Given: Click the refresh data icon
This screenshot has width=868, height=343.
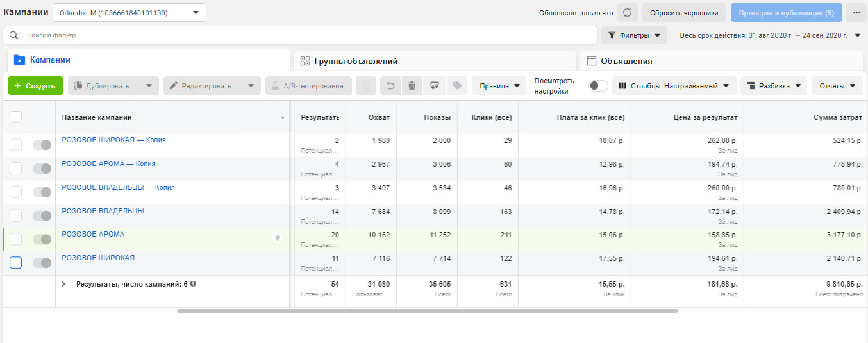Looking at the screenshot, I should tap(627, 13).
